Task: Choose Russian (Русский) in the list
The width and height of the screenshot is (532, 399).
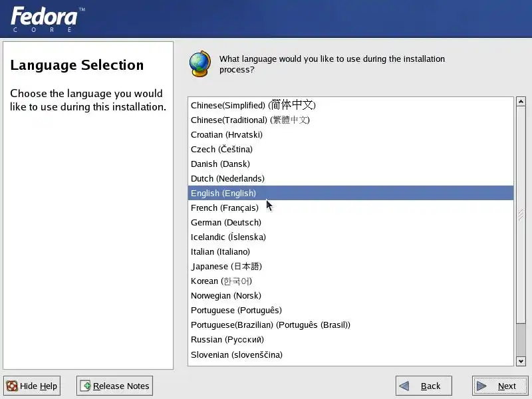Action: (x=350, y=339)
